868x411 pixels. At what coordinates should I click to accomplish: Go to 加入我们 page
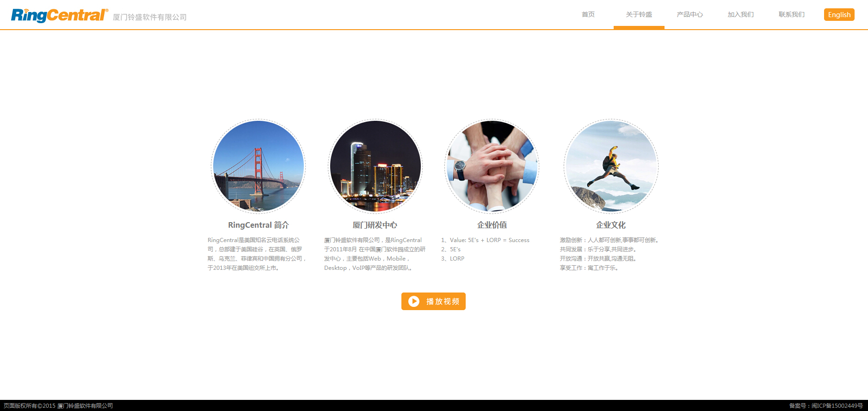click(741, 14)
